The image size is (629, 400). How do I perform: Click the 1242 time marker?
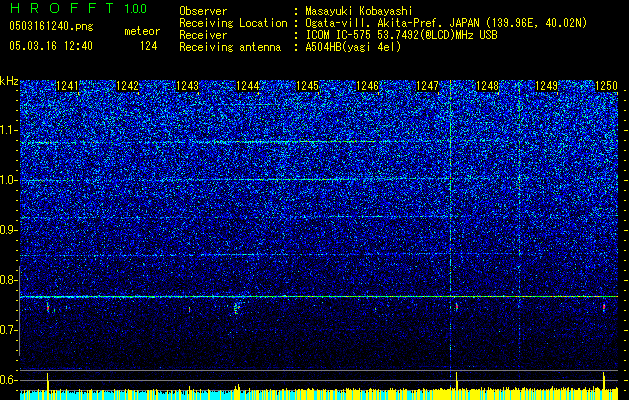point(127,86)
